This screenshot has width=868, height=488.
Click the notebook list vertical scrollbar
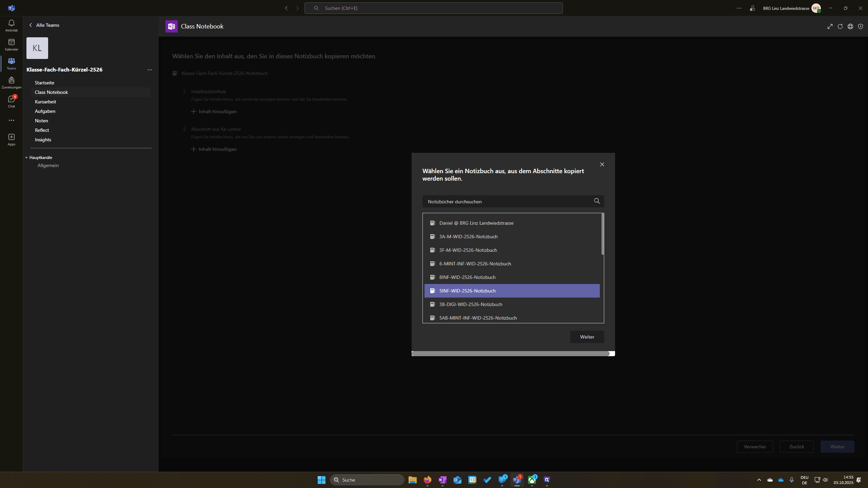click(603, 234)
